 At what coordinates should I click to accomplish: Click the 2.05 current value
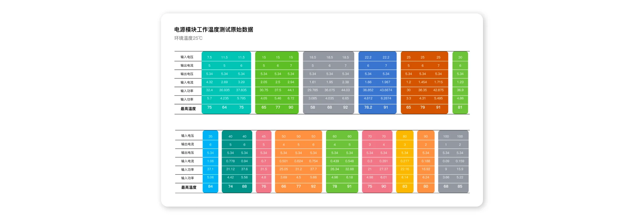pyautogui.click(x=264, y=82)
